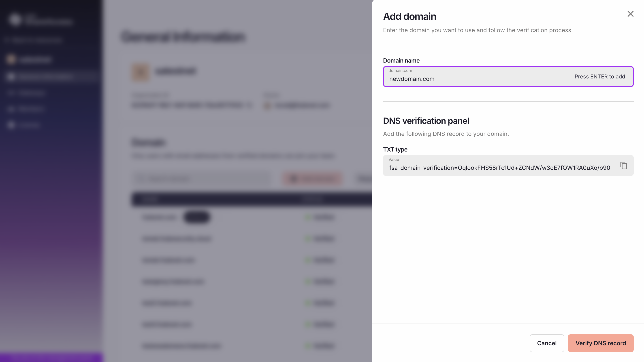The height and width of the screenshot is (362, 644).
Task: Click the 'DNS verification panel' heading
Action: [426, 121]
